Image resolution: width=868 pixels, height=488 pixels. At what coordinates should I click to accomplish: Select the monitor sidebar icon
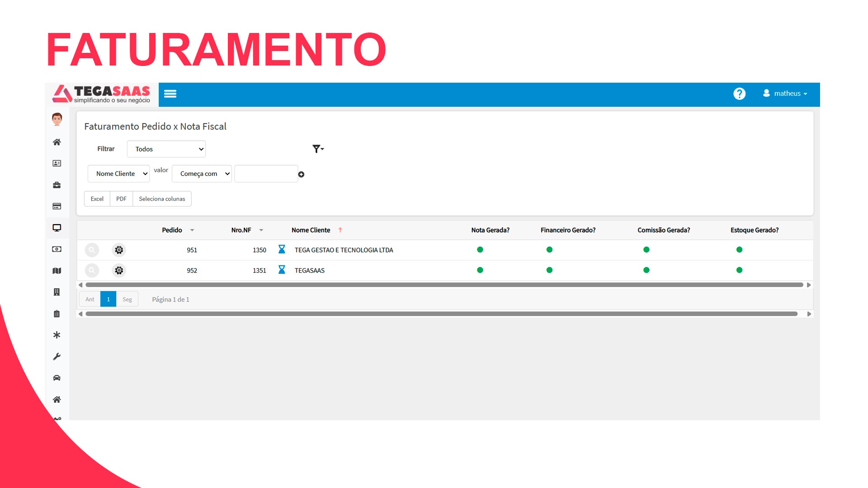(x=57, y=228)
